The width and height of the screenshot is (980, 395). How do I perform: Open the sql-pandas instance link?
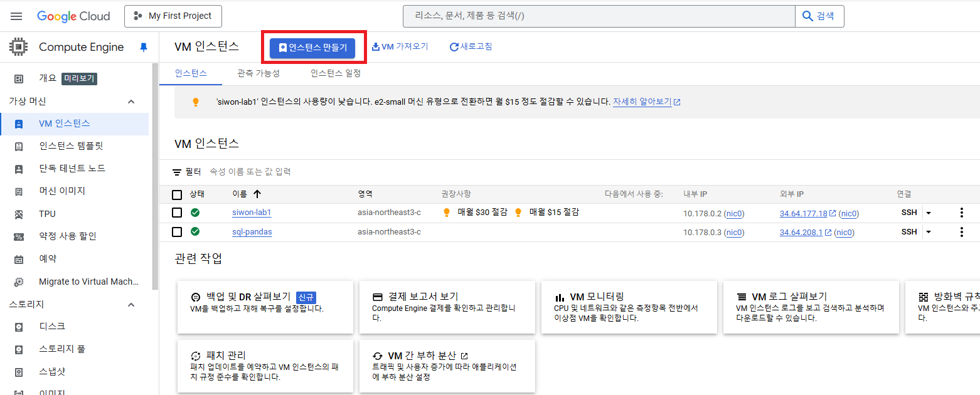(252, 232)
